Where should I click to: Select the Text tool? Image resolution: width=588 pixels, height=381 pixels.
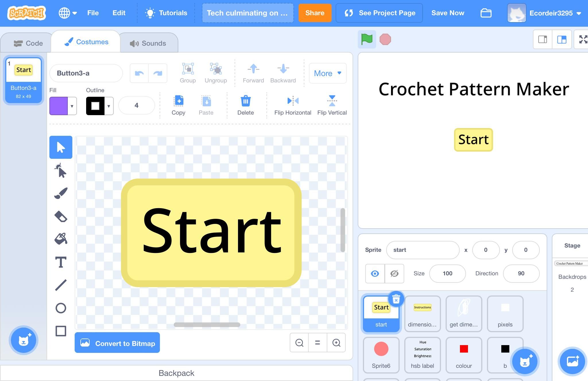tap(61, 262)
